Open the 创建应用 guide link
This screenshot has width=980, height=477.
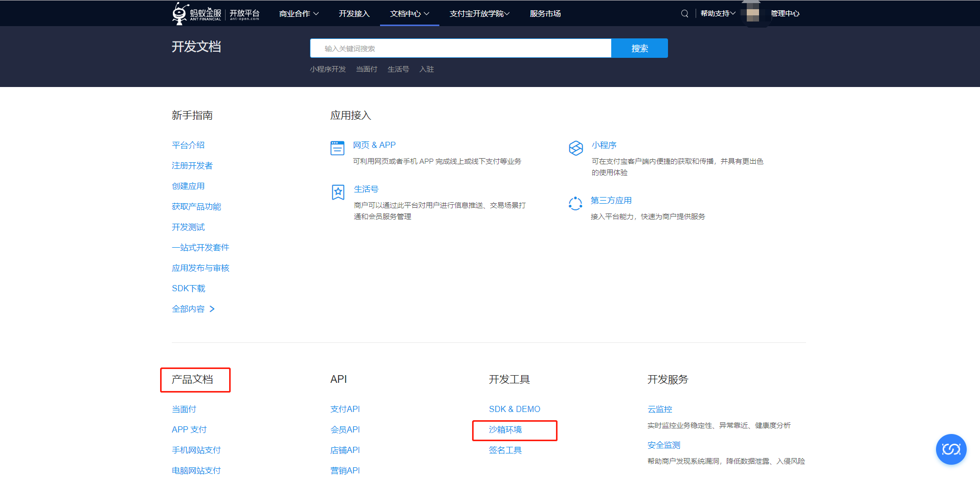(x=188, y=186)
